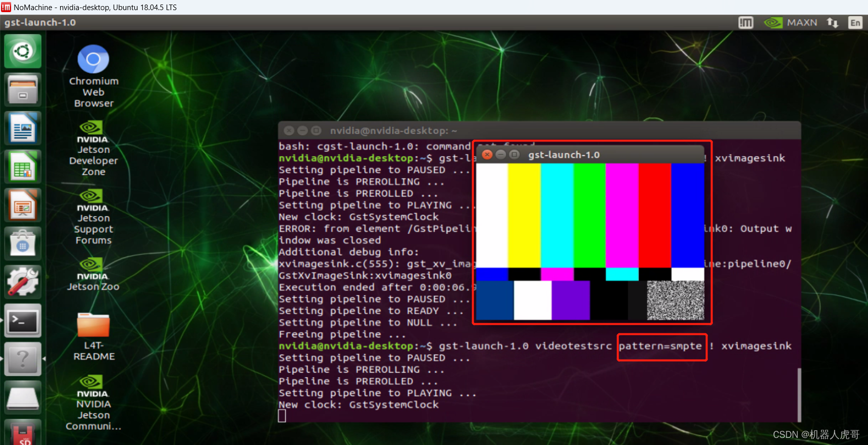
Task: Click the yellow bar in test pattern
Action: [x=524, y=215]
